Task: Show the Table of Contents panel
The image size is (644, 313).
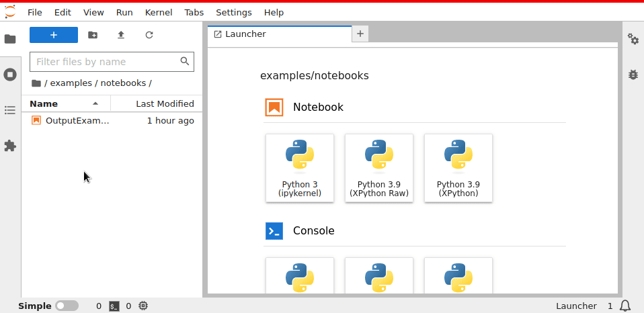Action: click(x=10, y=110)
